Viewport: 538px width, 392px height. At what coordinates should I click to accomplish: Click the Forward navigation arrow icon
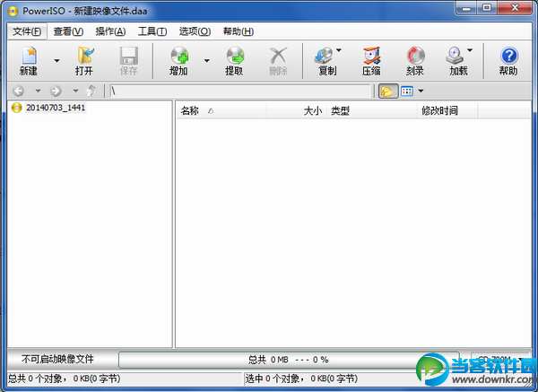point(56,91)
